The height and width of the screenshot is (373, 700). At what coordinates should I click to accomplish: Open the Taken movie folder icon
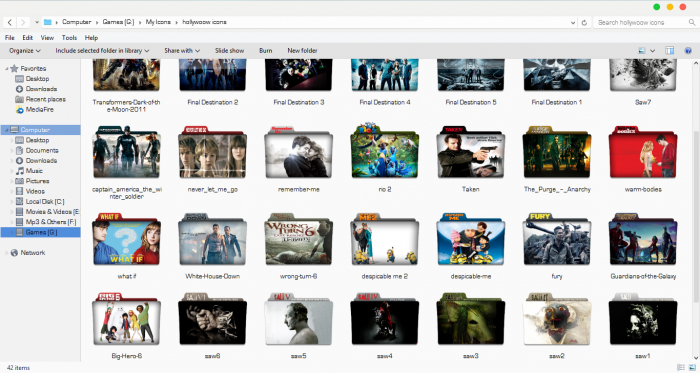[x=471, y=153]
